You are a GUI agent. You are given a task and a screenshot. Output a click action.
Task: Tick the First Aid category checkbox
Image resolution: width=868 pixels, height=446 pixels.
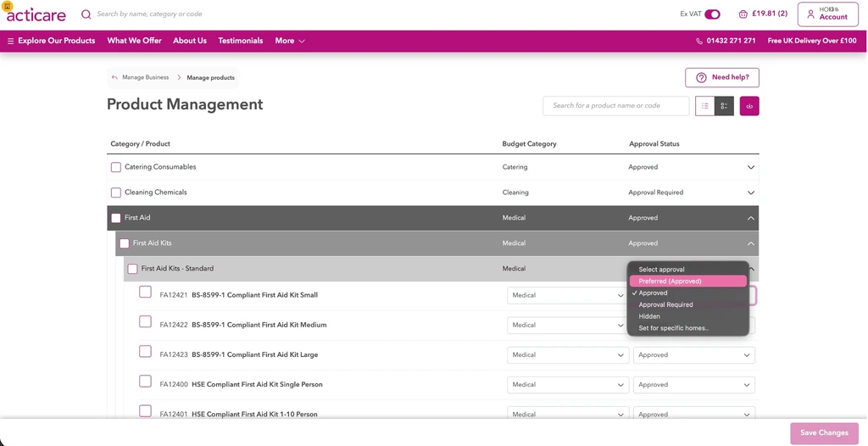[x=115, y=218]
